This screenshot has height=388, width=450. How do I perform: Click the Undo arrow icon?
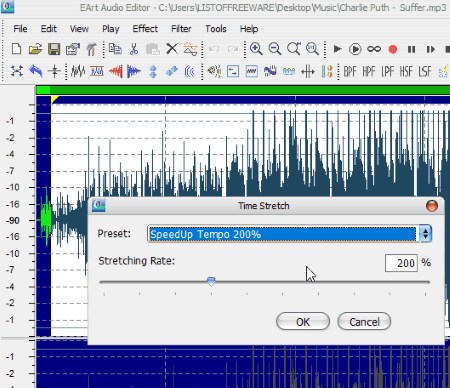click(214, 49)
